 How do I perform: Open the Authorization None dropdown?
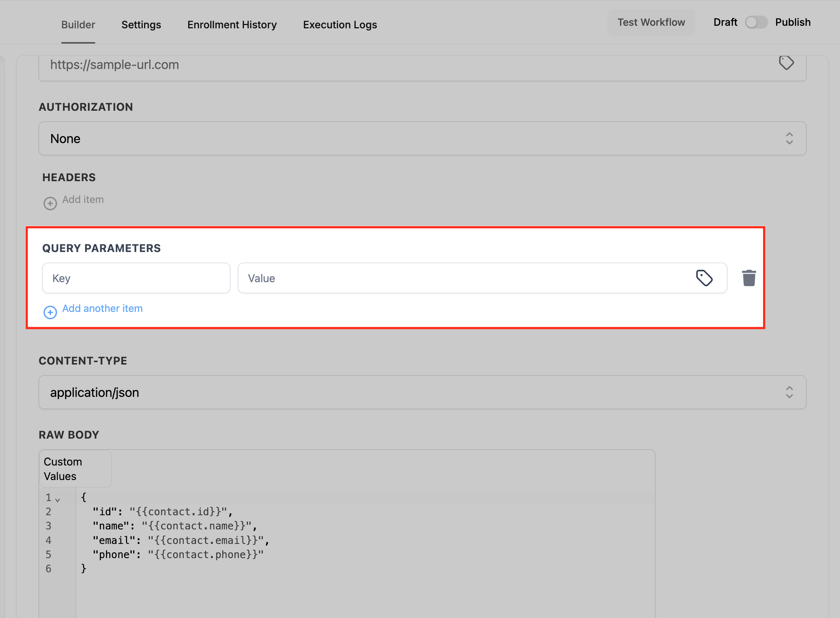(x=422, y=138)
